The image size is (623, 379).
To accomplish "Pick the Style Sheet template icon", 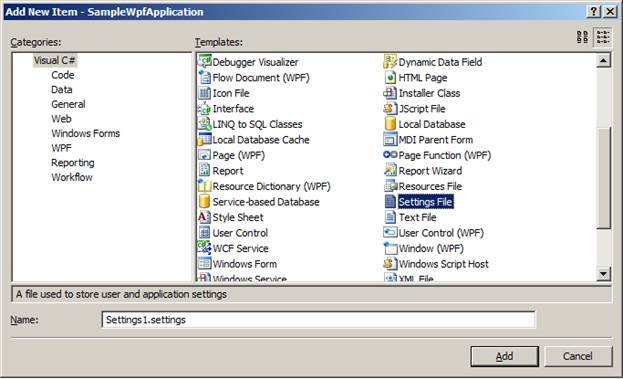I will pos(204,217).
